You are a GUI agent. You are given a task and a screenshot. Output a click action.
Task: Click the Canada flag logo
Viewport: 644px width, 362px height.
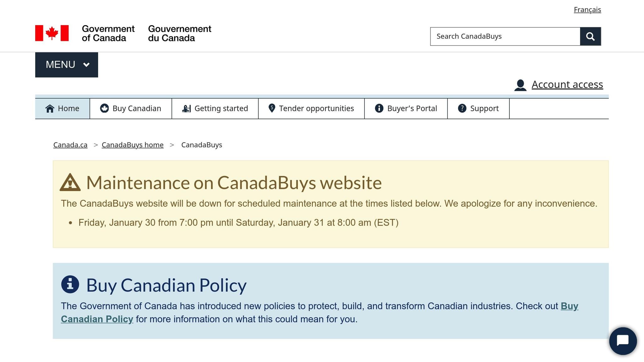(52, 33)
